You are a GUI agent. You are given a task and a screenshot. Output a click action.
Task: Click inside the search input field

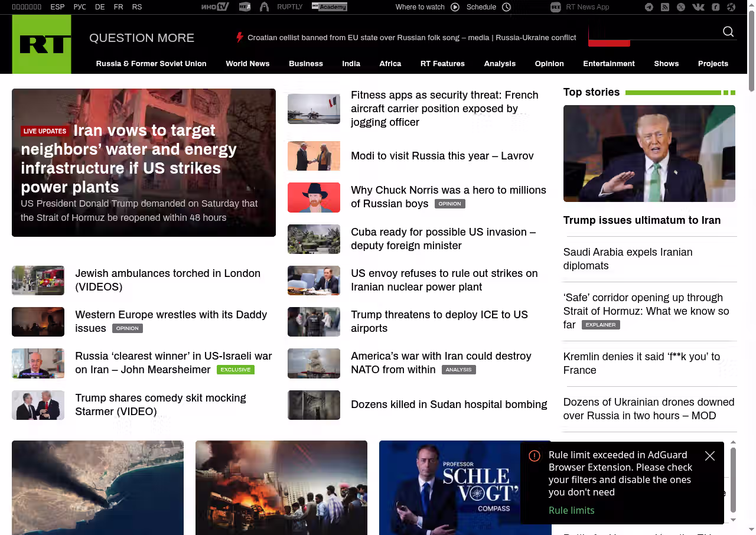656,32
